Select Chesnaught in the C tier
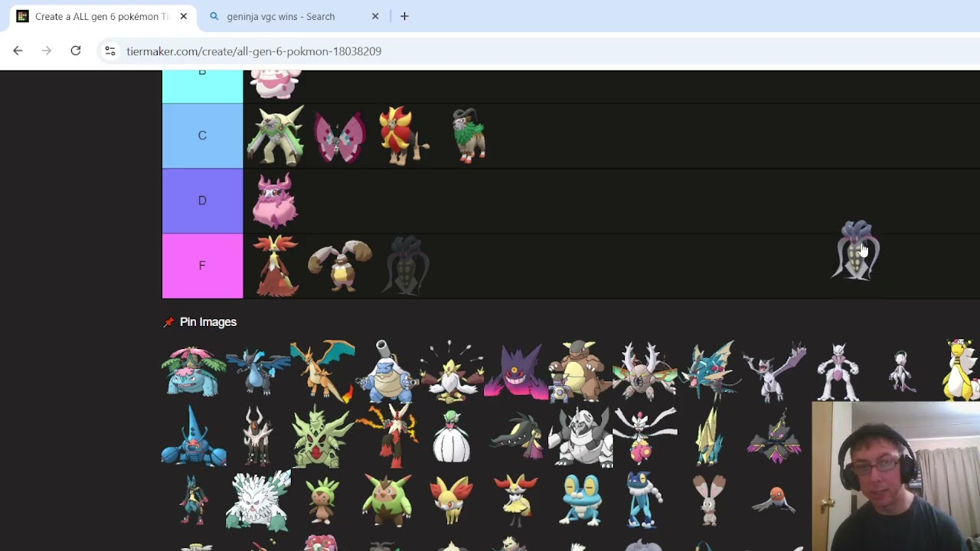 [x=275, y=135]
